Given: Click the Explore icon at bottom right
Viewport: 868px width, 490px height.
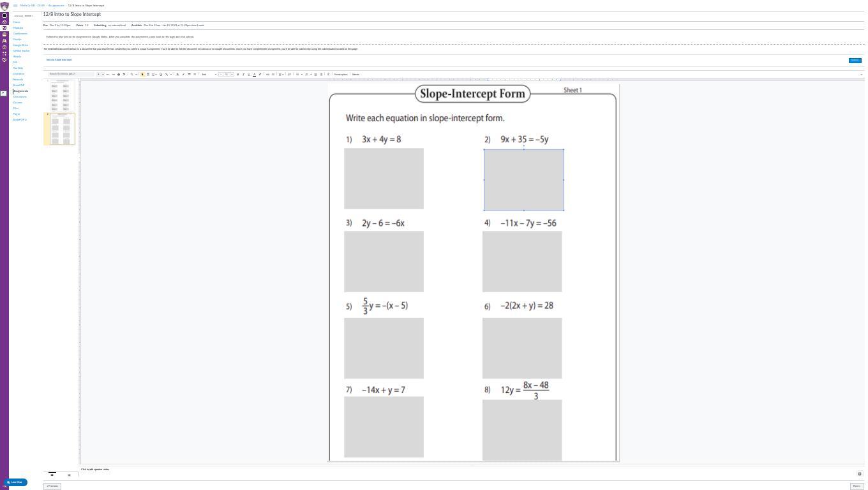Looking at the screenshot, I should [860, 474].
